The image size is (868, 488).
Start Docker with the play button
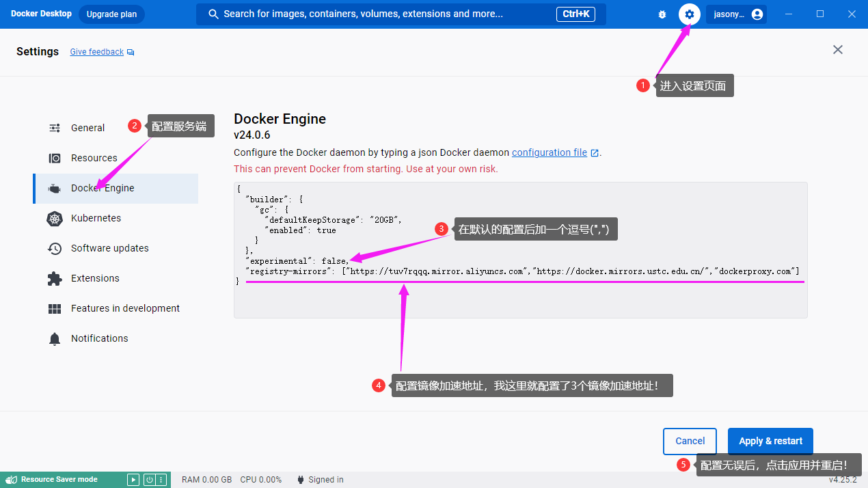click(134, 480)
